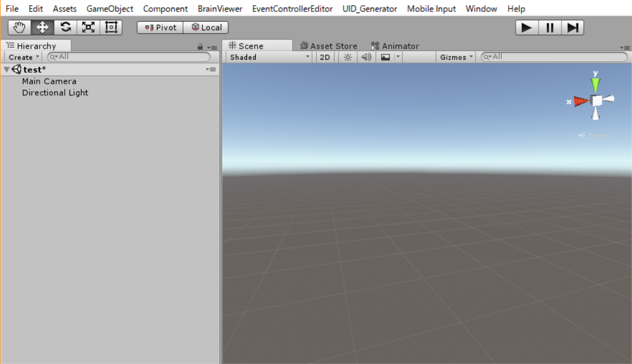Image resolution: width=632 pixels, height=364 pixels.
Task: Toggle Local handle rotation mode
Action: 206,28
